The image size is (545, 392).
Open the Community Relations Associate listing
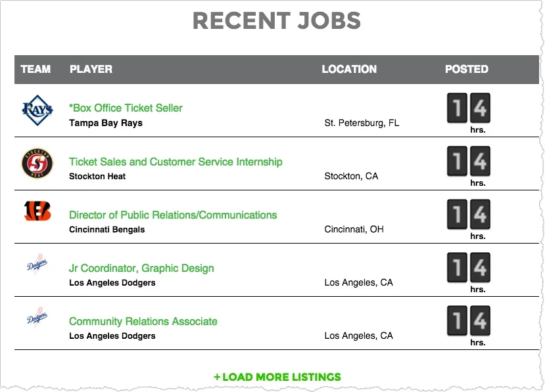coord(143,322)
